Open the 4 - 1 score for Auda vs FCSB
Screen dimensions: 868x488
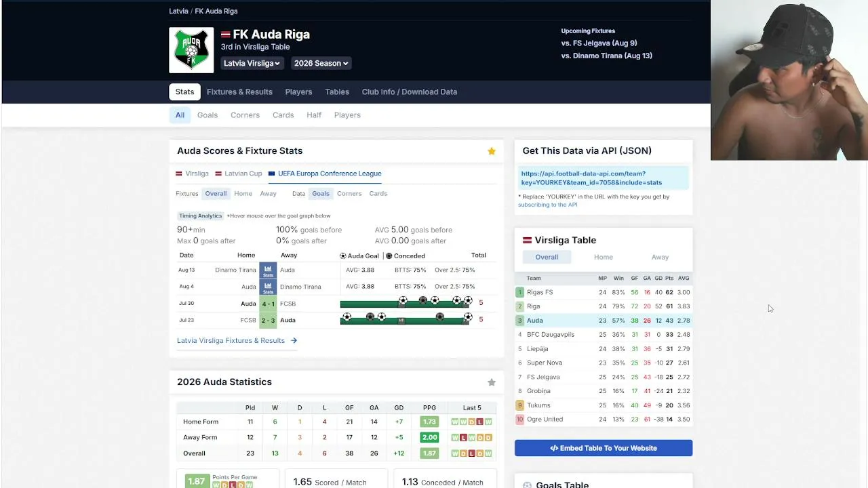[x=268, y=304]
